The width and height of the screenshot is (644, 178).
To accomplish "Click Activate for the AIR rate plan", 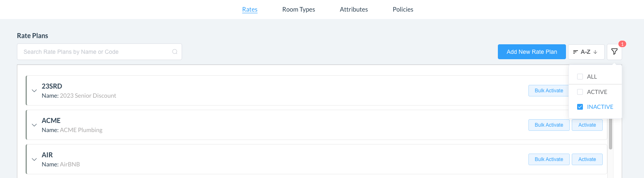I will (587, 159).
